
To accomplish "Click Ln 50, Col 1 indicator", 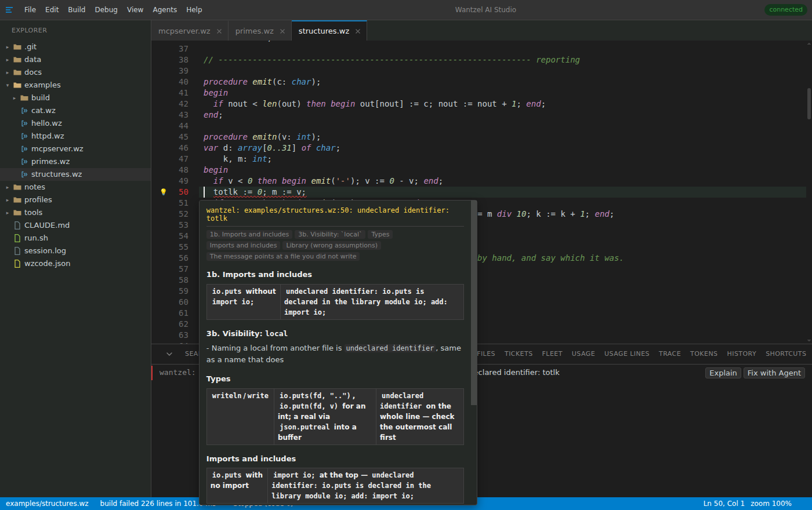I will tap(724, 504).
